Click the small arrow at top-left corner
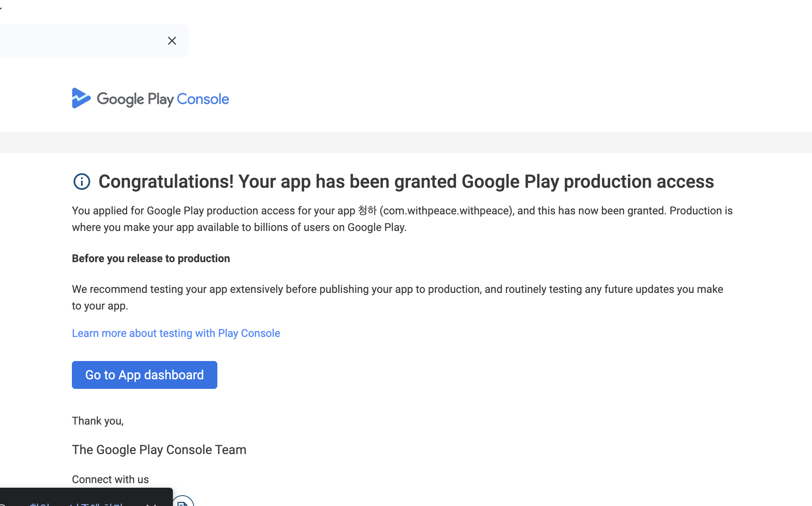 click(x=1, y=8)
